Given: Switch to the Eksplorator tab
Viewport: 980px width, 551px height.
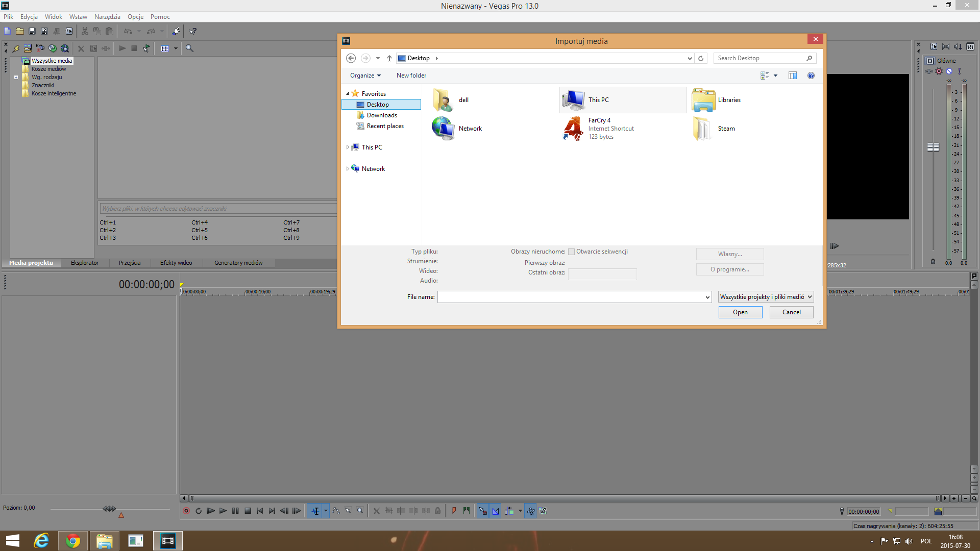Looking at the screenshot, I should 85,263.
